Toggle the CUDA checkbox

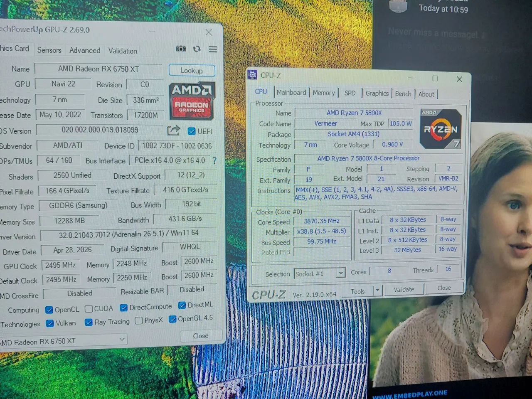[89, 309]
